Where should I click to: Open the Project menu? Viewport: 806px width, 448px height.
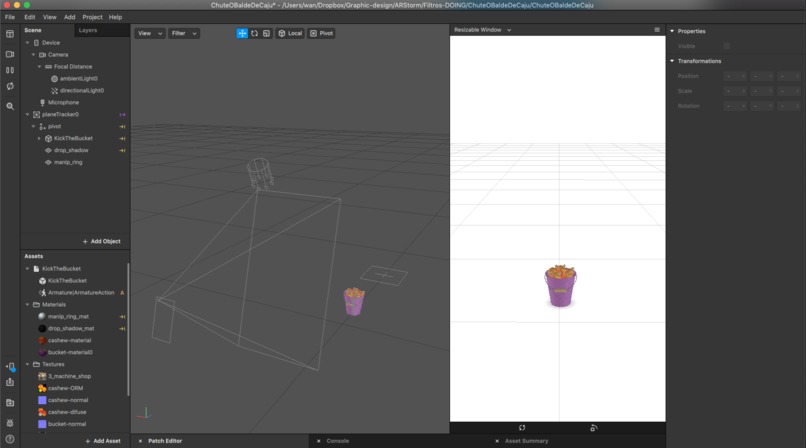93,17
